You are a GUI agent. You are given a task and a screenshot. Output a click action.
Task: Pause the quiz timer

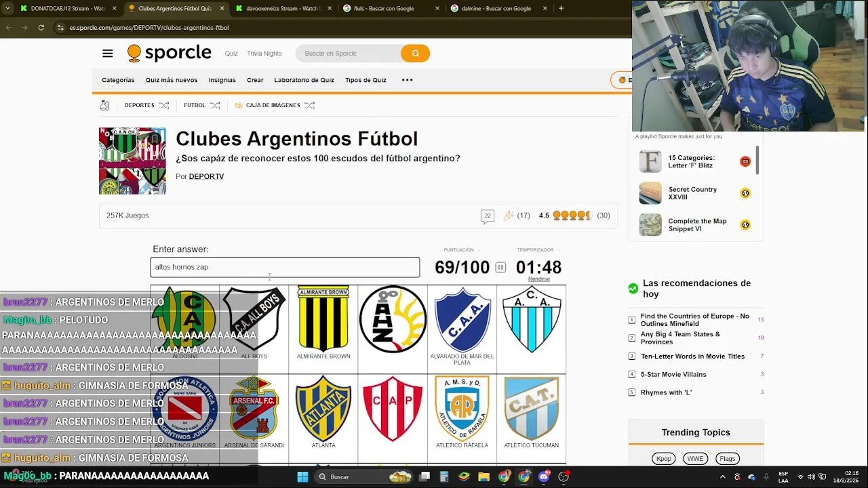tap(500, 267)
